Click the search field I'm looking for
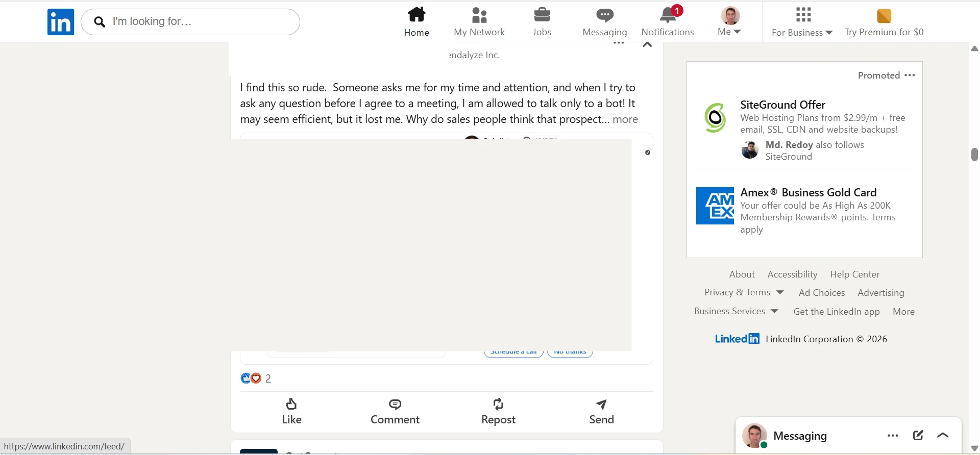 190,22
